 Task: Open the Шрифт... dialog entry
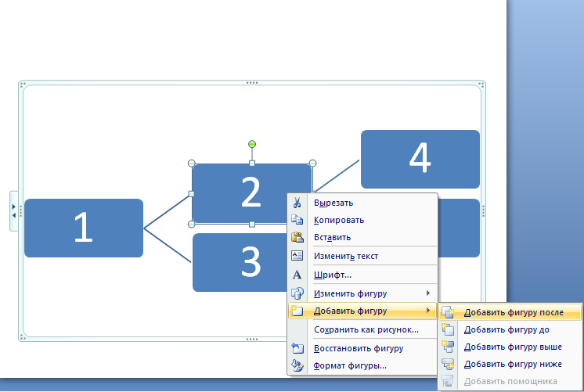(x=362, y=275)
